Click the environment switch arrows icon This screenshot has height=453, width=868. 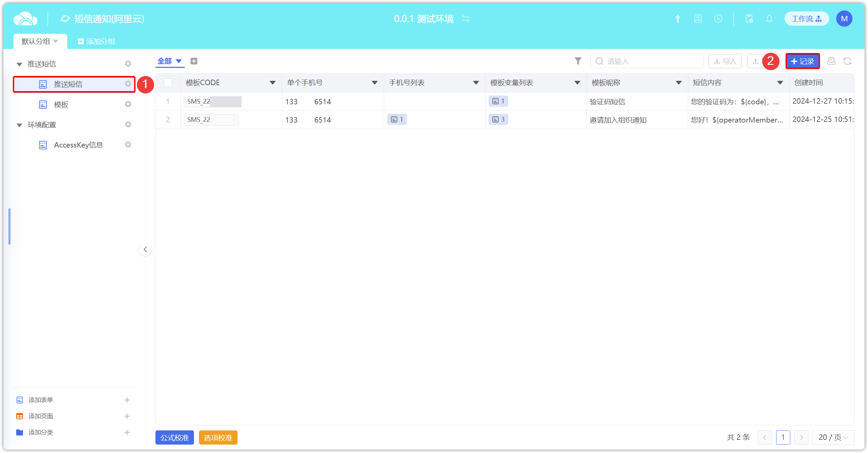(466, 19)
